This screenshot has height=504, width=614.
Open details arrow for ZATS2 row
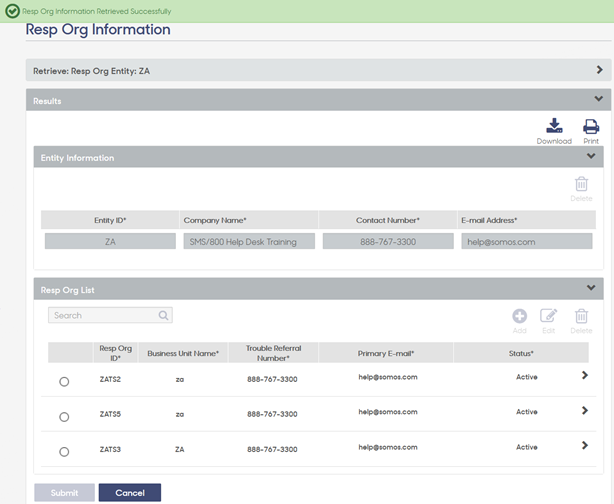(x=585, y=375)
